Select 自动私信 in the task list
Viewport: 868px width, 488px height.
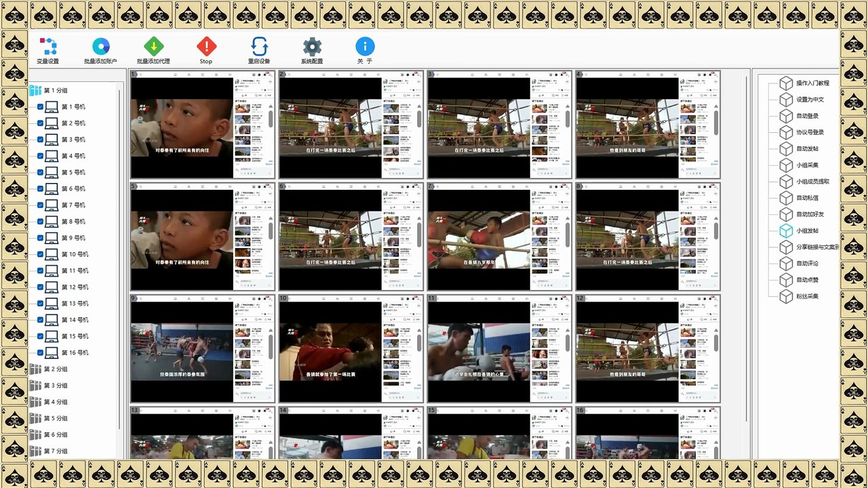pyautogui.click(x=807, y=198)
